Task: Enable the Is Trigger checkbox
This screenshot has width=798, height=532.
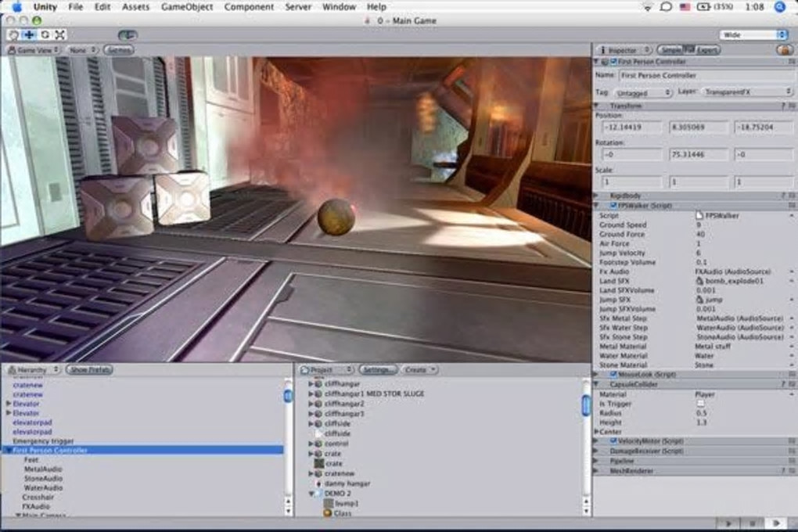Action: tap(699, 404)
